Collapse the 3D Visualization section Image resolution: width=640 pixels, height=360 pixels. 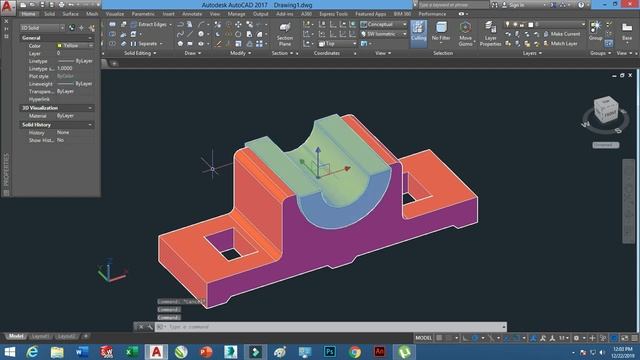coord(90,108)
